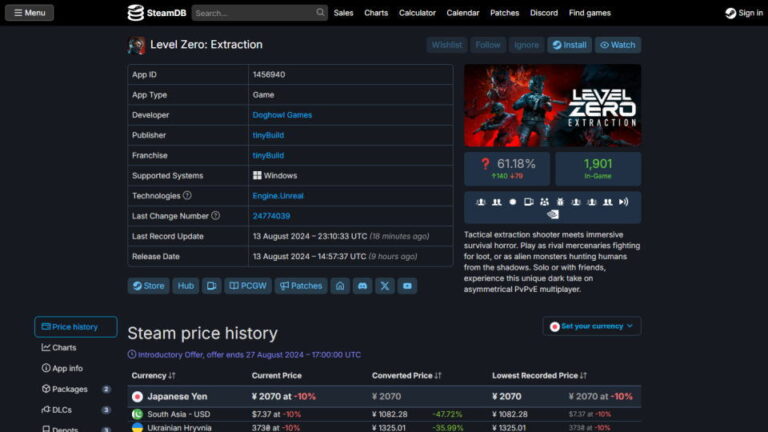Click the search magnifier icon
This screenshot has height=432, width=768.
coord(320,13)
